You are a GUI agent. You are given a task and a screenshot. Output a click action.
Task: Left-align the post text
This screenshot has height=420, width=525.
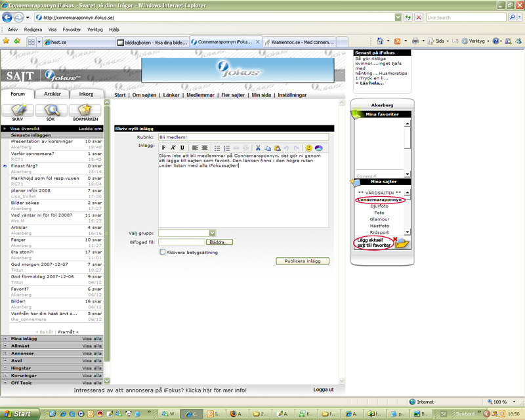pos(195,148)
